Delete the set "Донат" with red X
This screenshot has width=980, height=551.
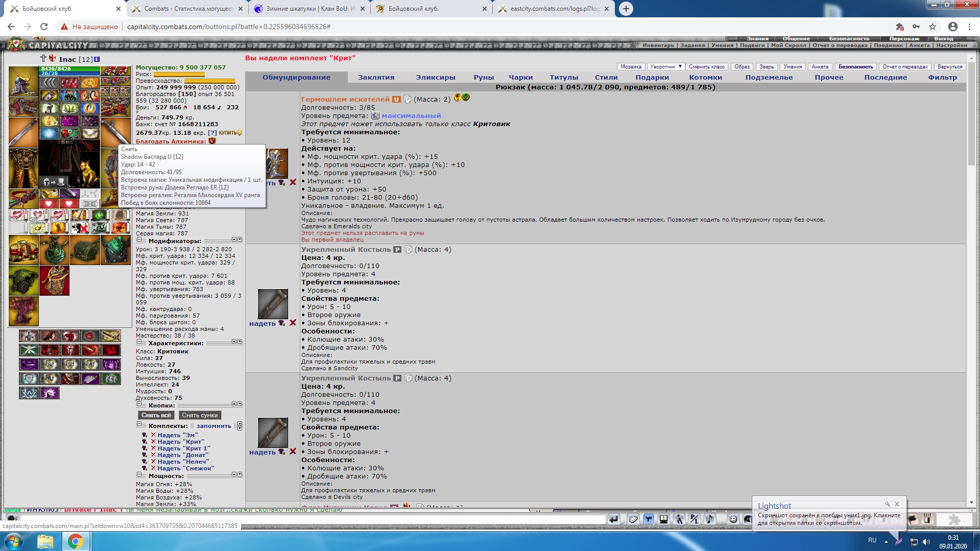(153, 454)
